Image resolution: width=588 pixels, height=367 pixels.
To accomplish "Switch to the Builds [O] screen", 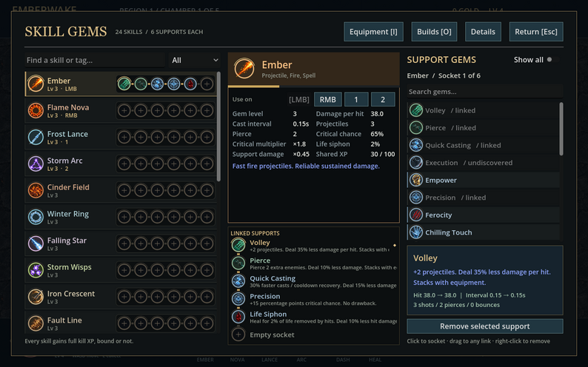I will click(x=434, y=32).
